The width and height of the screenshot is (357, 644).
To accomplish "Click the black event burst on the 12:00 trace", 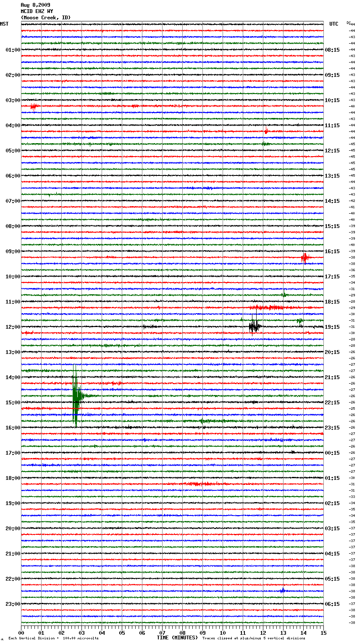I will [x=255, y=326].
